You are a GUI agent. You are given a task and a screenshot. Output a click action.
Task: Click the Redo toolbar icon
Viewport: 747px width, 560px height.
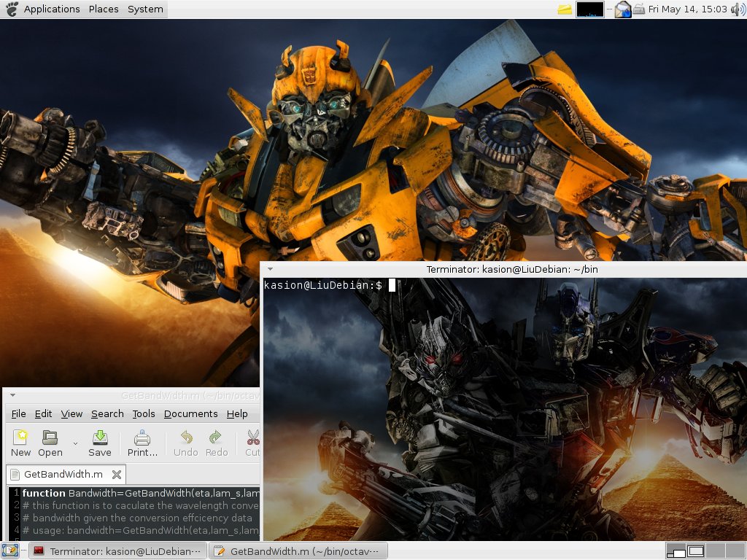click(217, 443)
